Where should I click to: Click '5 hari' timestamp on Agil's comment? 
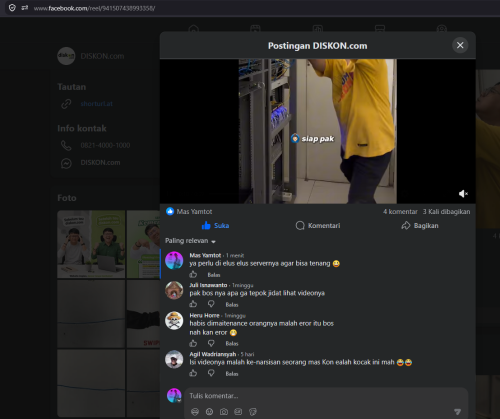(x=247, y=354)
